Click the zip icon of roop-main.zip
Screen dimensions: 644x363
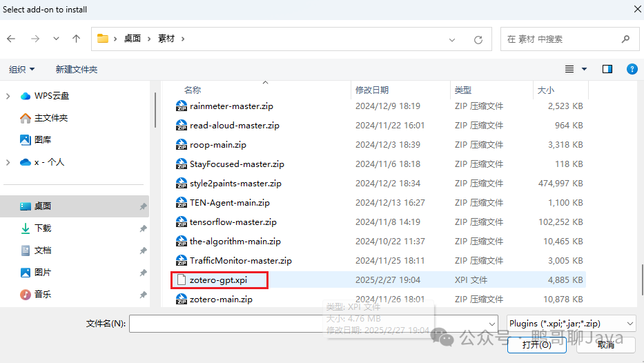pos(181,144)
